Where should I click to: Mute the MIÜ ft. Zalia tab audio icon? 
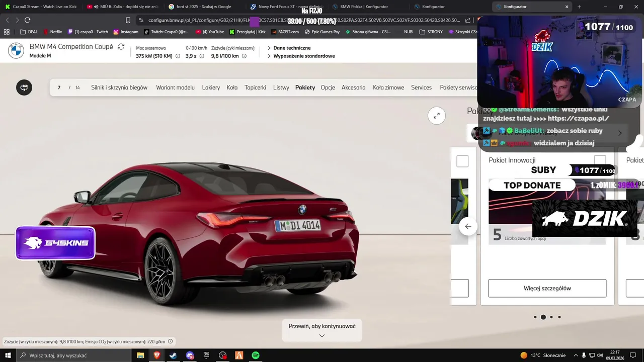pos(96,7)
